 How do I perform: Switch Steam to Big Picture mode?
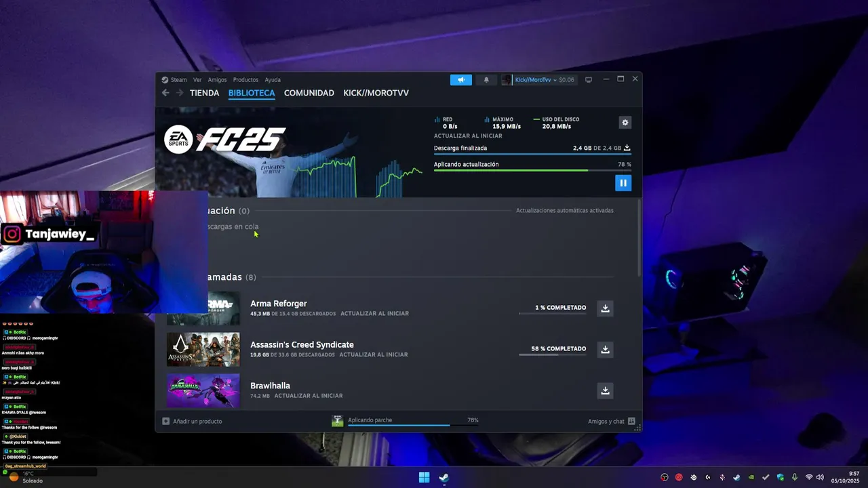pos(589,79)
